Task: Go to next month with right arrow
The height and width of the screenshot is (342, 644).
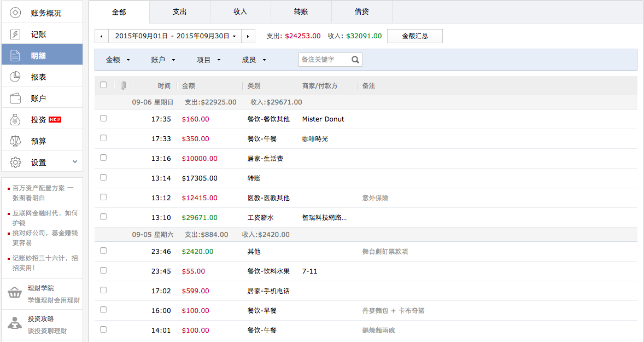Action: pos(248,36)
